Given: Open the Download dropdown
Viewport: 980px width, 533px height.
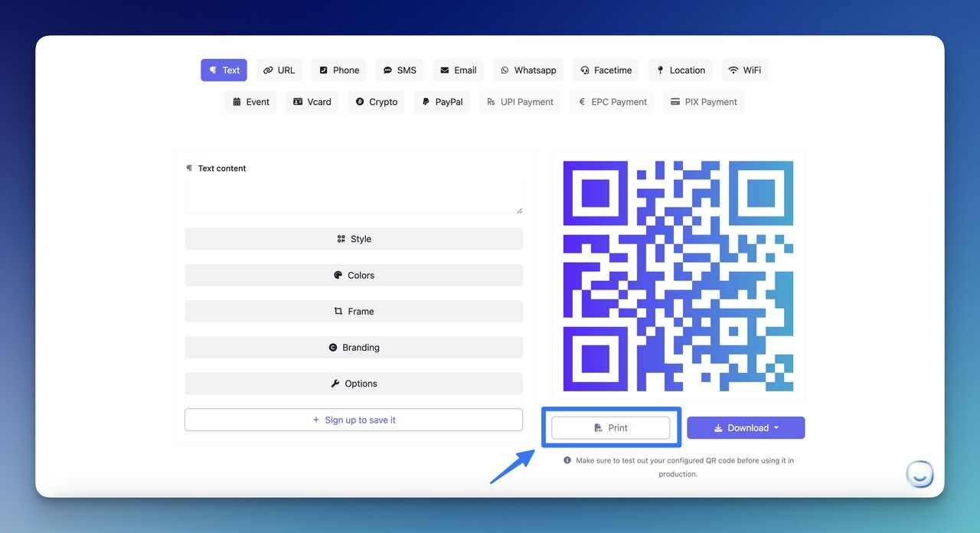Looking at the screenshot, I should [746, 428].
